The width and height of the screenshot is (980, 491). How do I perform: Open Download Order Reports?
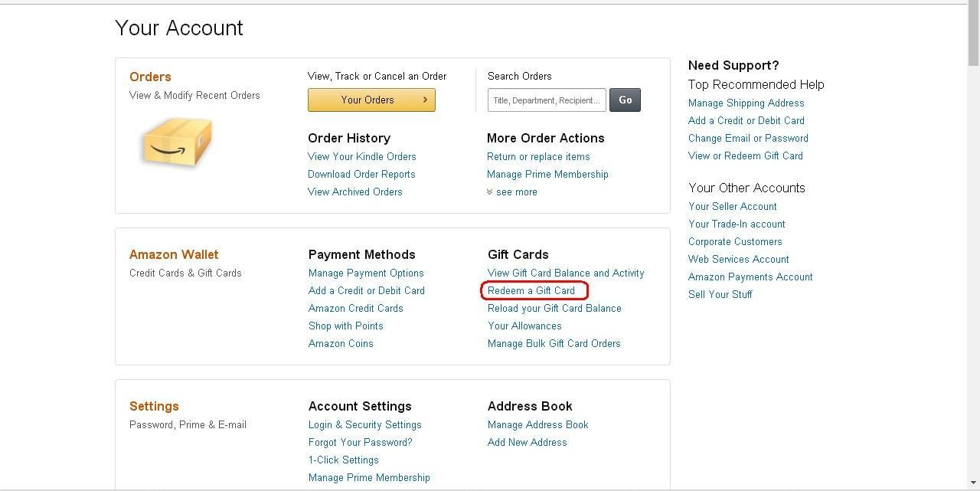[361, 174]
